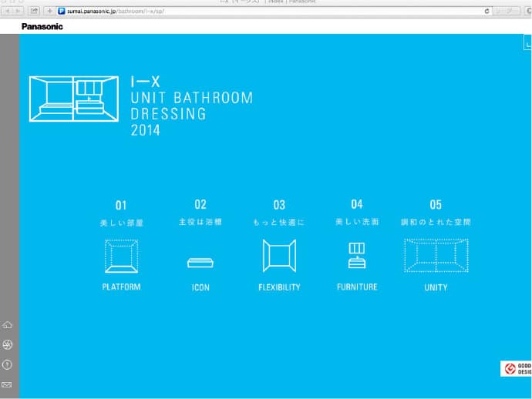Go back with the browser back arrow

[x=8, y=12]
